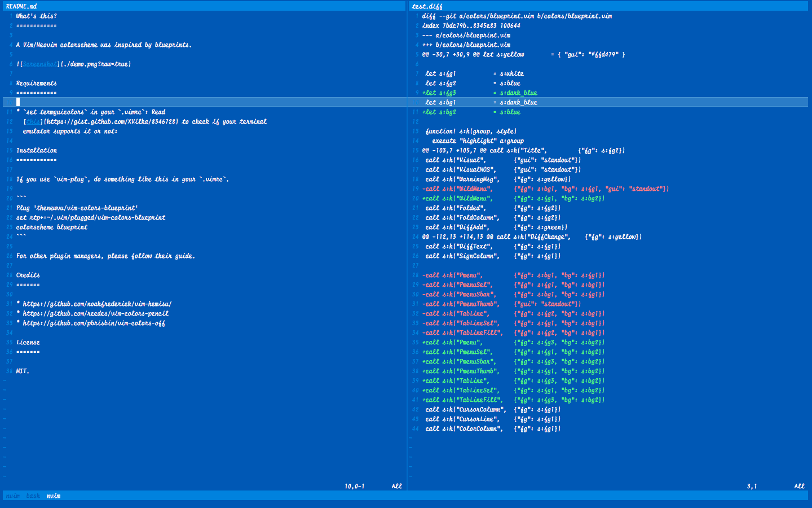Viewport: 812px width, 508px height.
Task: Click 'For other plugin managers' line
Action: [105, 256]
